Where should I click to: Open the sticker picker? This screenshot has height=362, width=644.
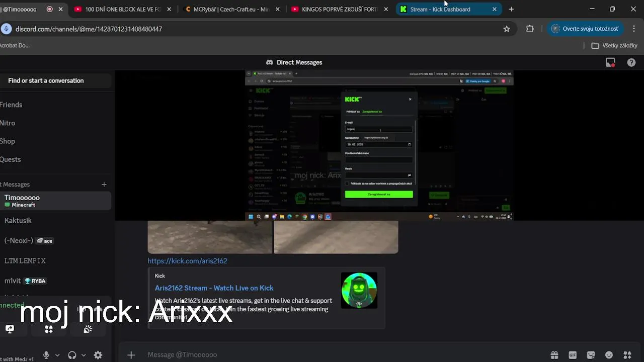point(591,355)
